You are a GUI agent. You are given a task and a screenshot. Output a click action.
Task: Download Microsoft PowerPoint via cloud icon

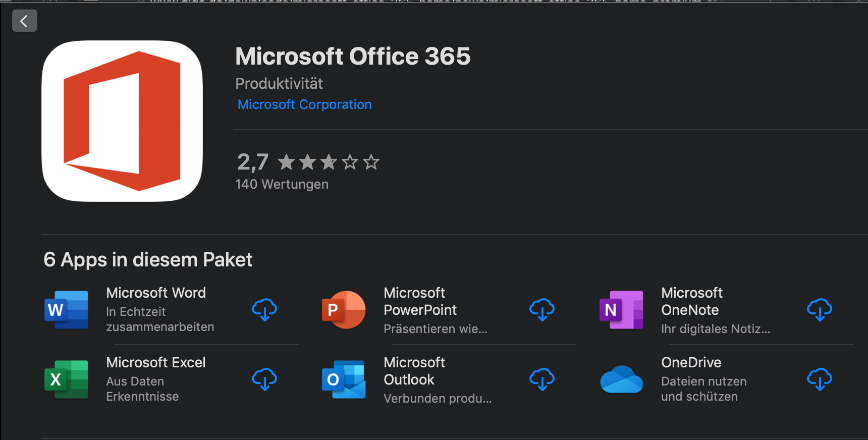[542, 309]
